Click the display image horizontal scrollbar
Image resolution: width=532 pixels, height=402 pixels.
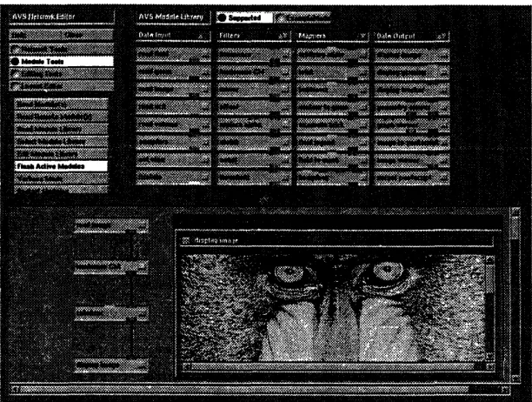click(x=336, y=366)
